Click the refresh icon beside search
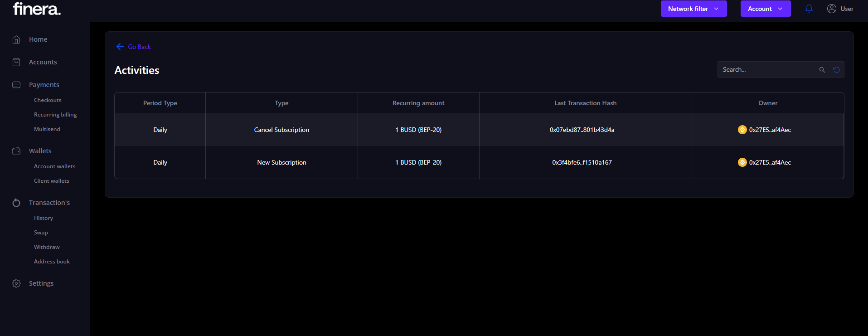 [x=836, y=70]
